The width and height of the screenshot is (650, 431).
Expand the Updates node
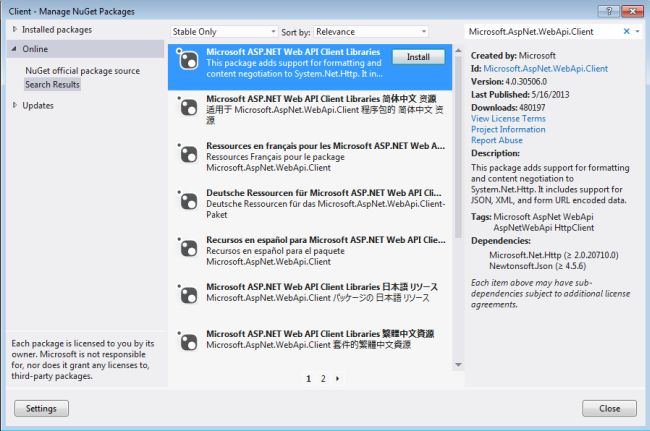(15, 105)
